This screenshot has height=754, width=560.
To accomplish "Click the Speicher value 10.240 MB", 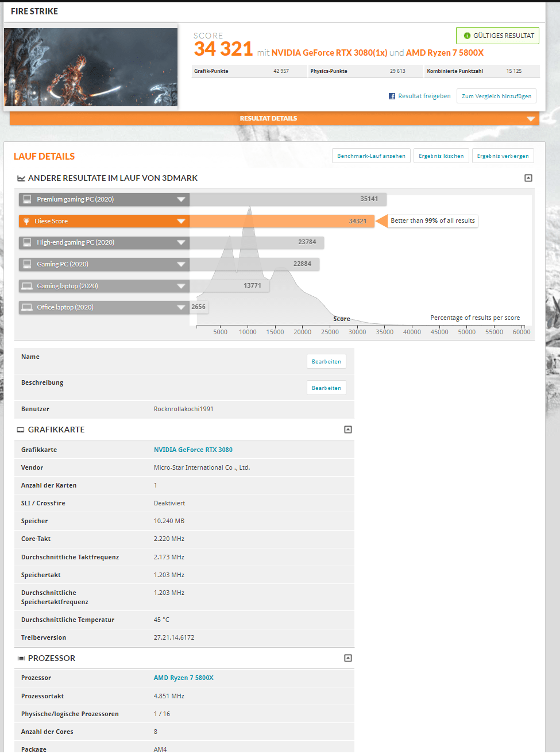I will [x=169, y=521].
